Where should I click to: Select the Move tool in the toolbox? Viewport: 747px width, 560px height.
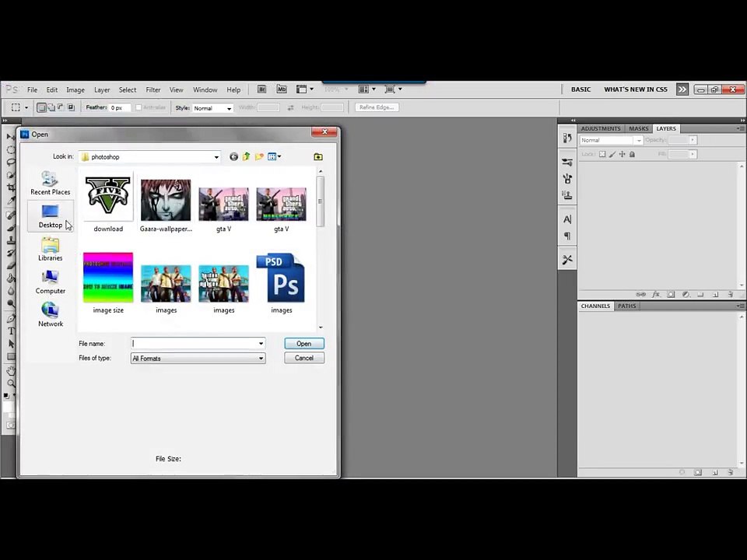coord(10,137)
